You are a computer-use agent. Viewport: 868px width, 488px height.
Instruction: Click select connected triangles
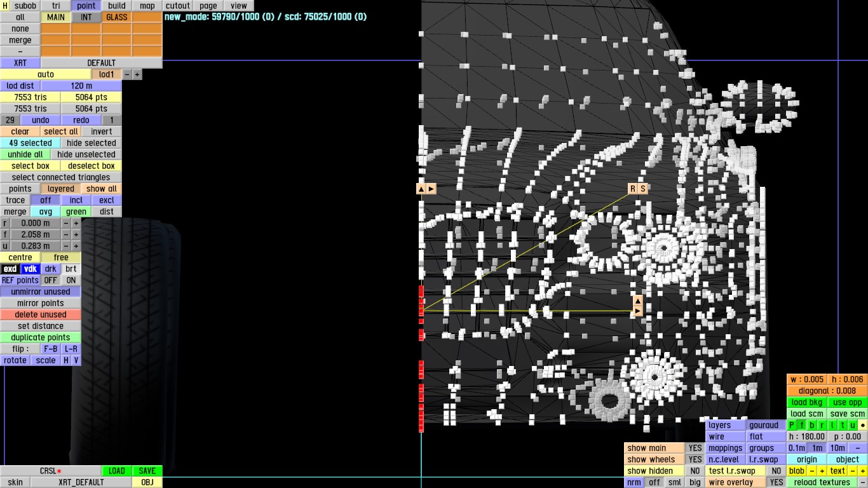click(61, 177)
